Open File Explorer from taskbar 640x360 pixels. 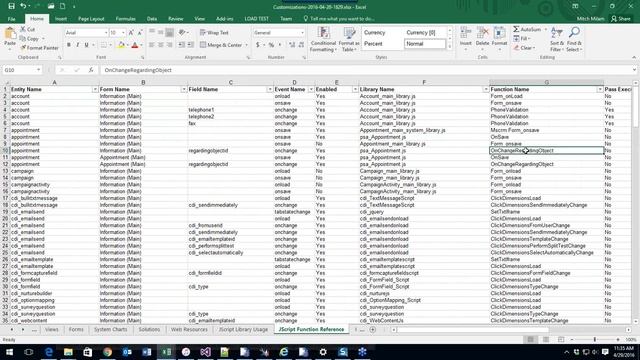tap(68, 352)
